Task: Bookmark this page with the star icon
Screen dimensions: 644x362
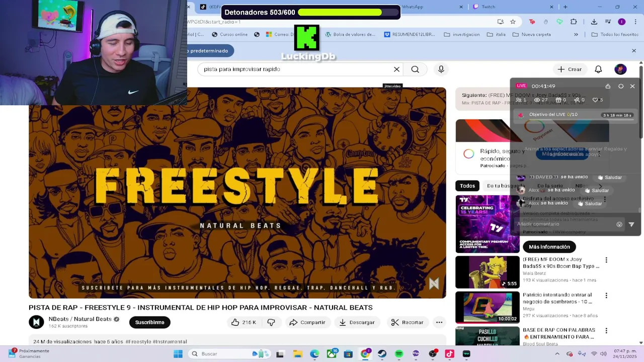Action: click(513, 22)
